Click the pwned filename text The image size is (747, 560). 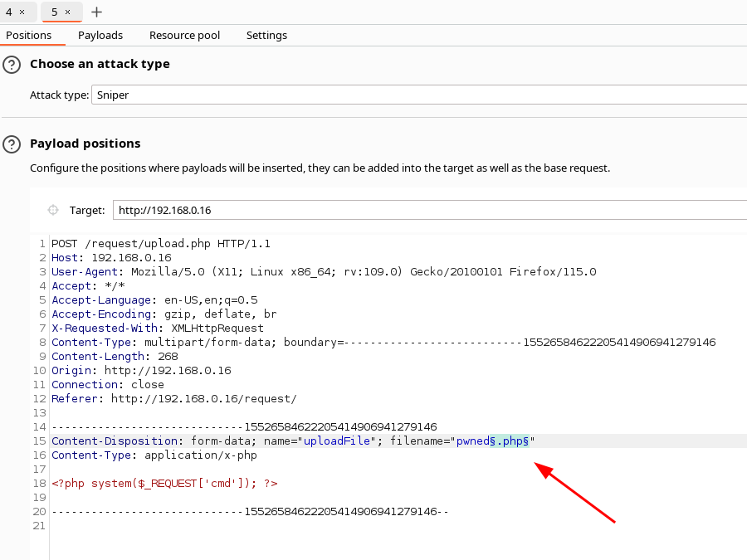472,441
